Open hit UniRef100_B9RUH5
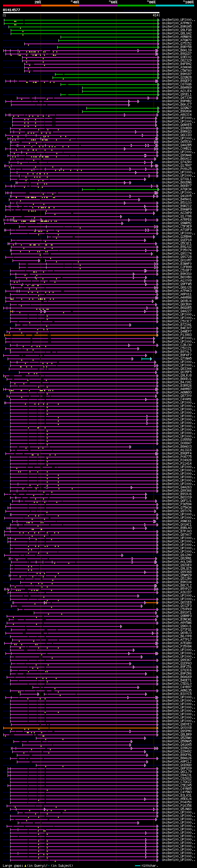The height and width of the screenshot is (868, 197). coord(177,26)
